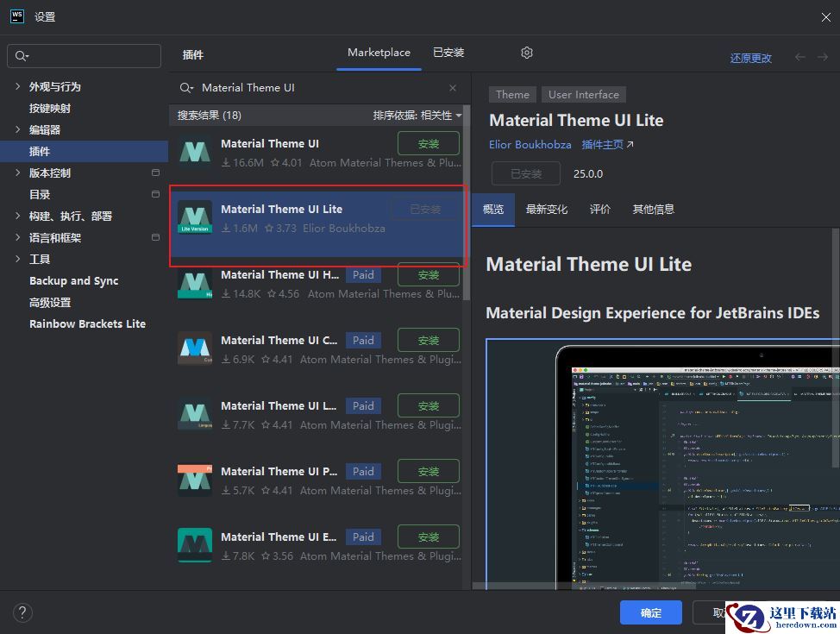Switch to the 已安装 tab
This screenshot has width=840, height=634.
click(448, 53)
